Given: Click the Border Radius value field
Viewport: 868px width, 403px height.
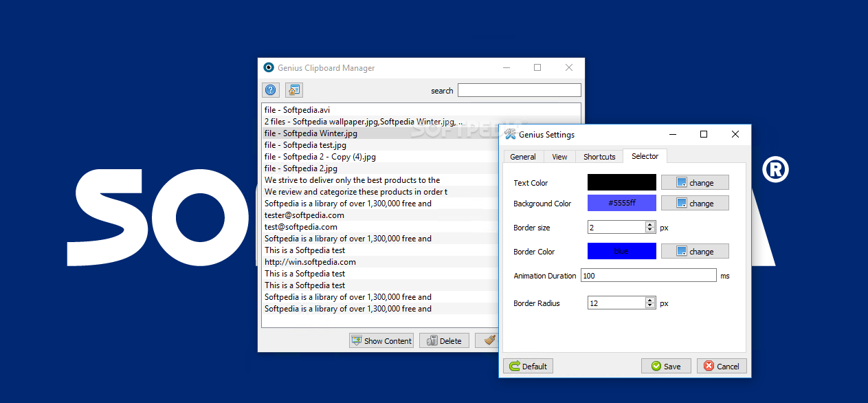Looking at the screenshot, I should coord(616,303).
